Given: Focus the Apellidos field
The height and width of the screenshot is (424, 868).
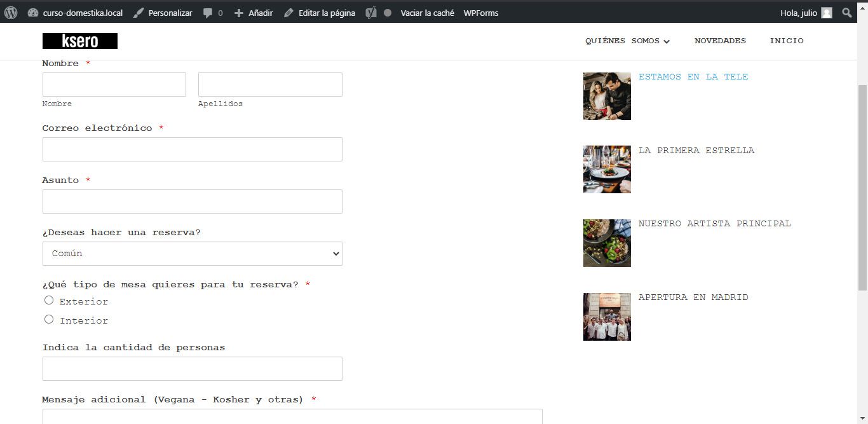Looking at the screenshot, I should pos(270,85).
